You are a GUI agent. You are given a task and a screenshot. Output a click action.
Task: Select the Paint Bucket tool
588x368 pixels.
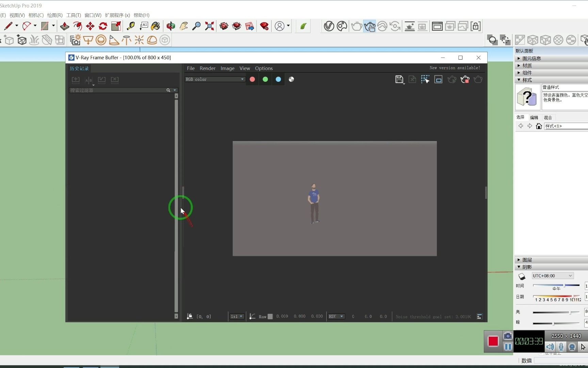[x=156, y=26]
